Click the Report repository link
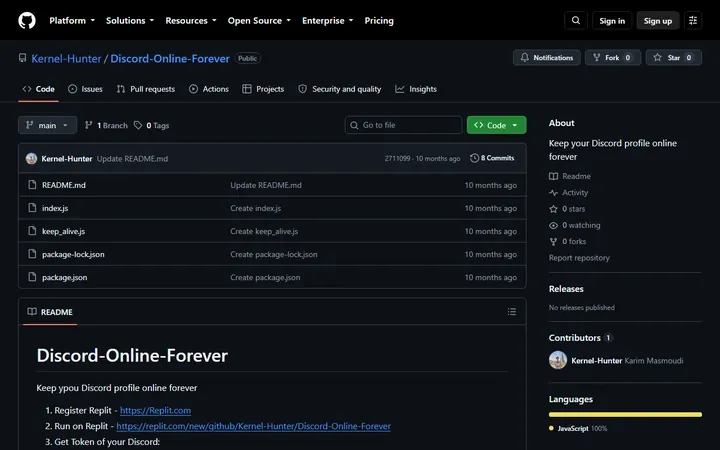 579,258
